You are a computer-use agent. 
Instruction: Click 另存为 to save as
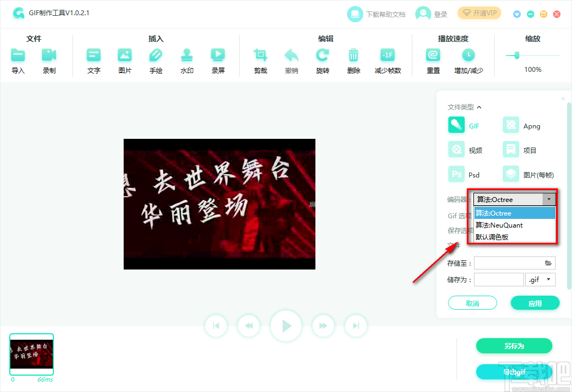pyautogui.click(x=514, y=346)
